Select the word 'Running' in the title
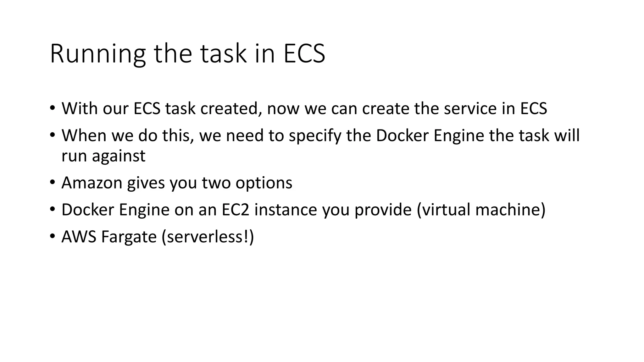Screen dimensions: 644x362 (98, 55)
